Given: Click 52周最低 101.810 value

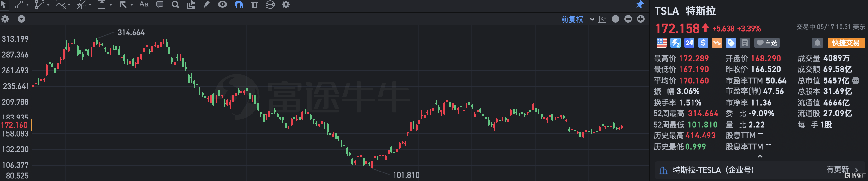Looking at the screenshot, I should tap(702, 125).
